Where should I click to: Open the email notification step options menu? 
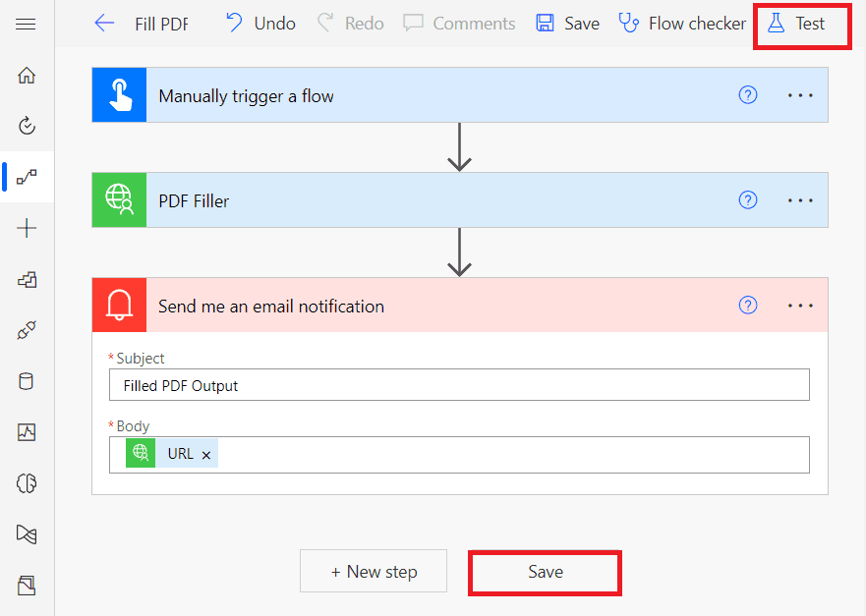click(800, 305)
